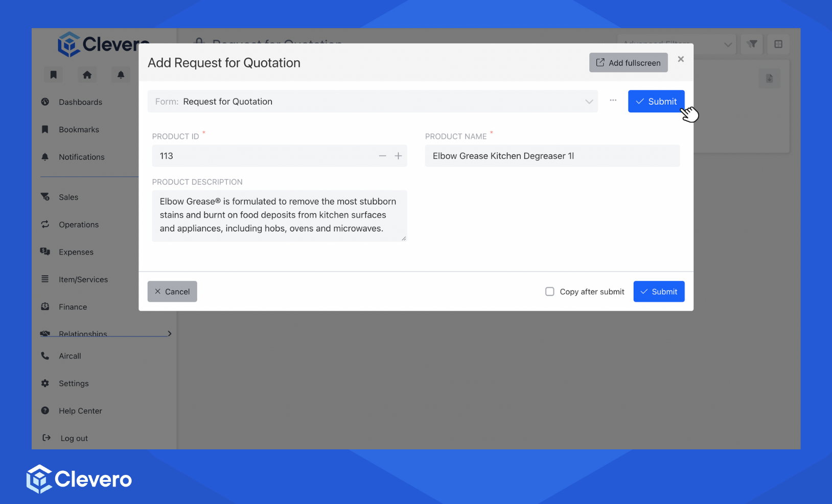Click the download icon behind the dialog
832x504 pixels.
pyautogui.click(x=769, y=79)
